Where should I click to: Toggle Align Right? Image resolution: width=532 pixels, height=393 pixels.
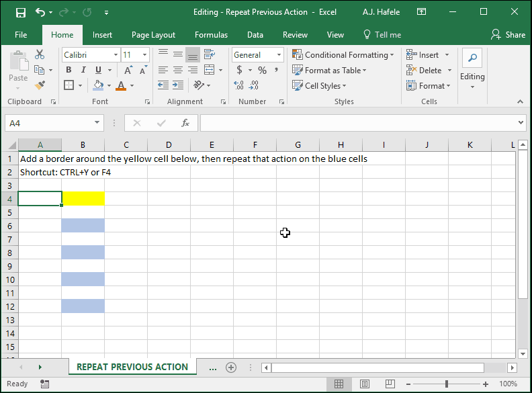193,70
